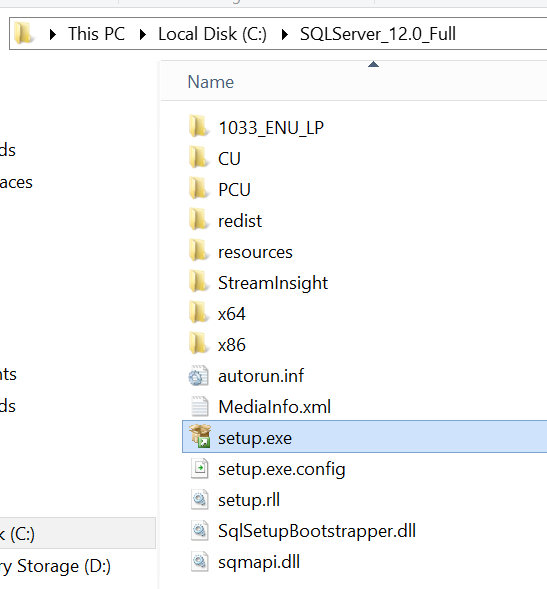Click the CU folder icon
This screenshot has width=547, height=589.
click(x=198, y=157)
